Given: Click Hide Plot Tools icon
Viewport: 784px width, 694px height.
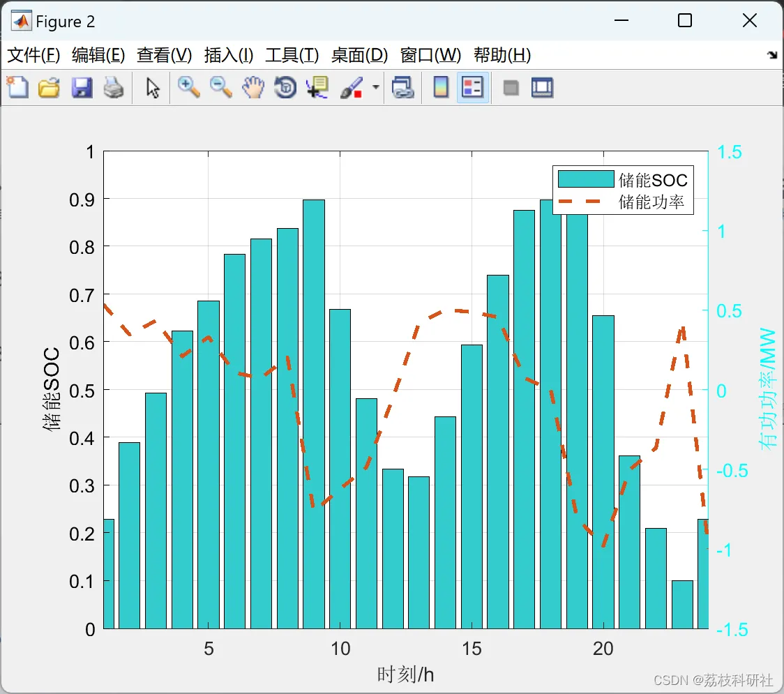Looking at the screenshot, I should click(511, 88).
